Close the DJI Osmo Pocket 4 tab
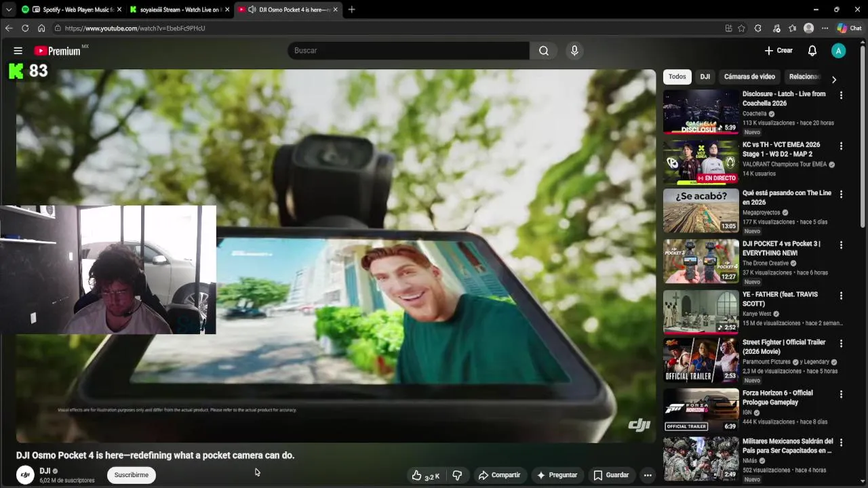 335,9
